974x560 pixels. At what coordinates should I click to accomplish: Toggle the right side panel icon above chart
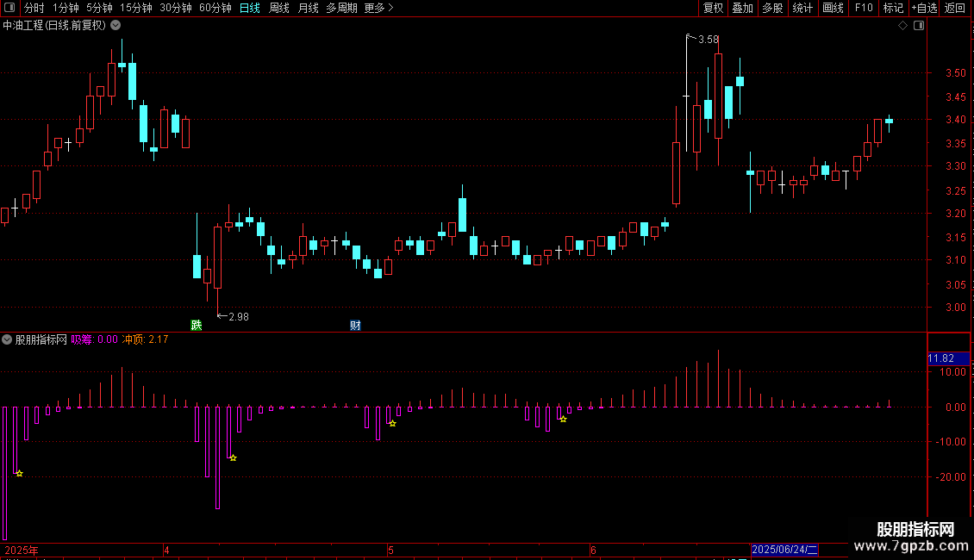[919, 26]
